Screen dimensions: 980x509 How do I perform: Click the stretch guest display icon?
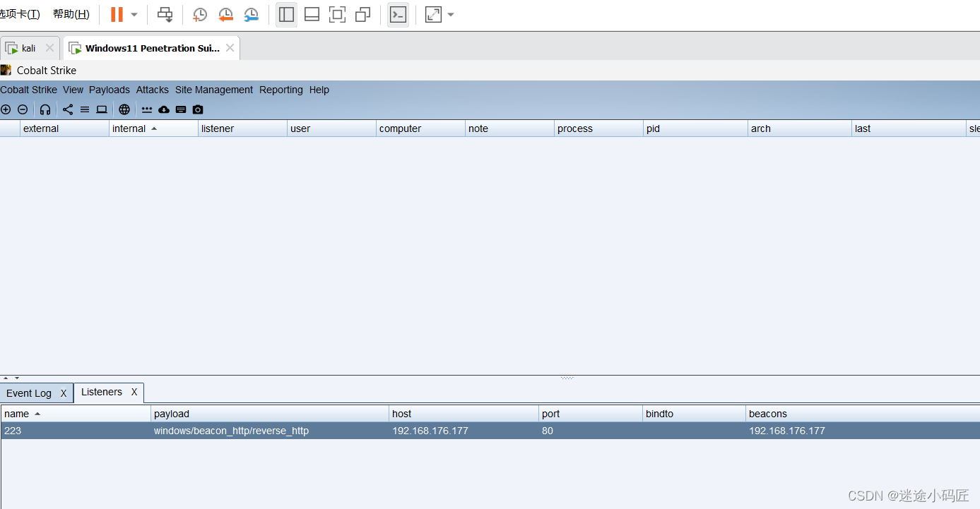tap(433, 14)
